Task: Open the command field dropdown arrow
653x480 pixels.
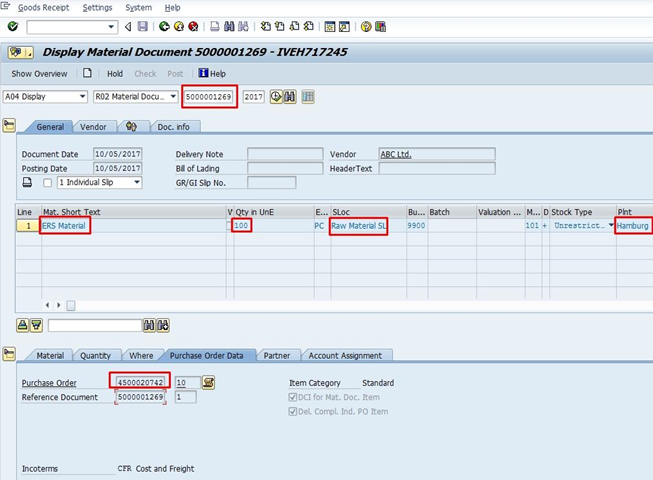Action: [x=111, y=27]
